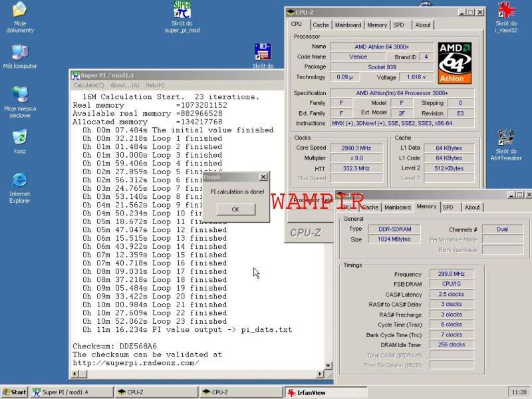Select About tab in lower CPU-Z window
The image size is (532, 399).
click(472, 207)
